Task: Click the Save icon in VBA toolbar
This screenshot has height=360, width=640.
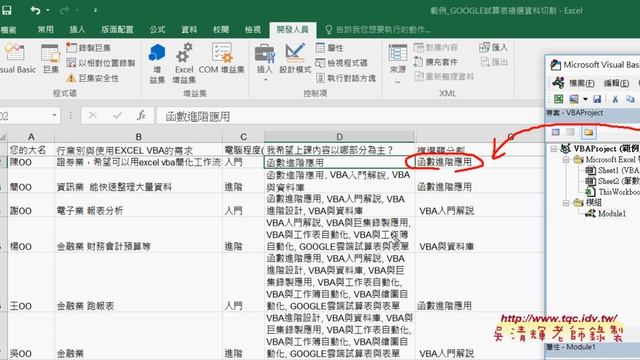Action: [x=597, y=99]
